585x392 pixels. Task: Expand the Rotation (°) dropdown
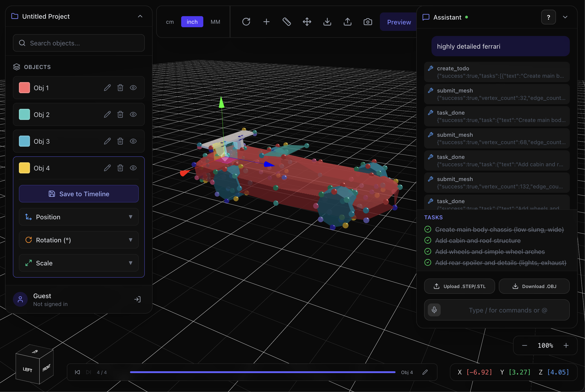coord(79,240)
